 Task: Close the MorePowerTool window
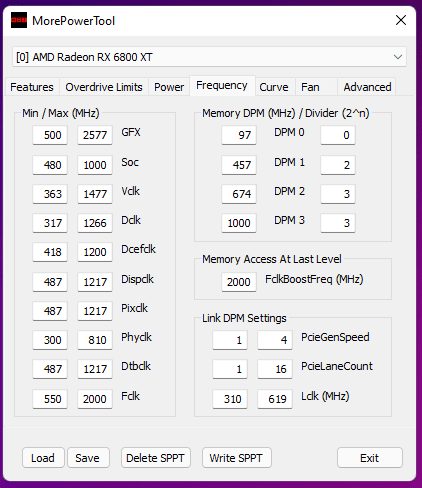coord(401,20)
